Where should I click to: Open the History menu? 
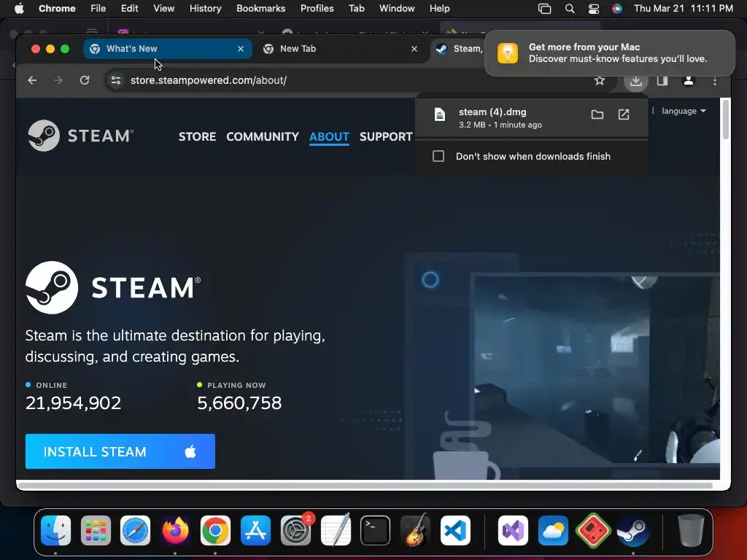[x=205, y=9]
